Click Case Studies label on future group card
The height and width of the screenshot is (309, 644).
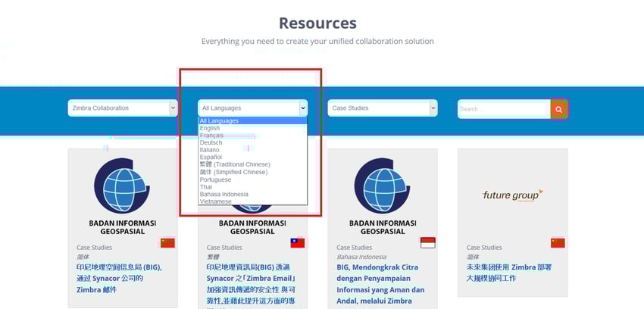click(x=484, y=248)
